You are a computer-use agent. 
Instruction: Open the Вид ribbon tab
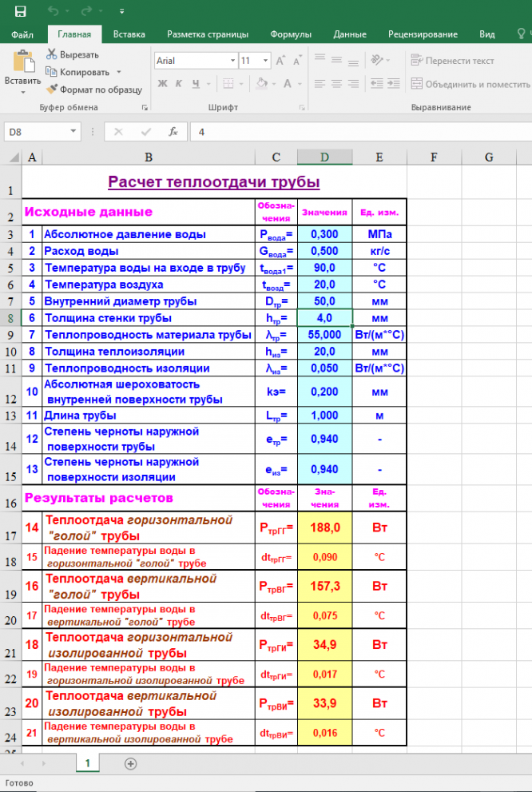click(x=487, y=34)
